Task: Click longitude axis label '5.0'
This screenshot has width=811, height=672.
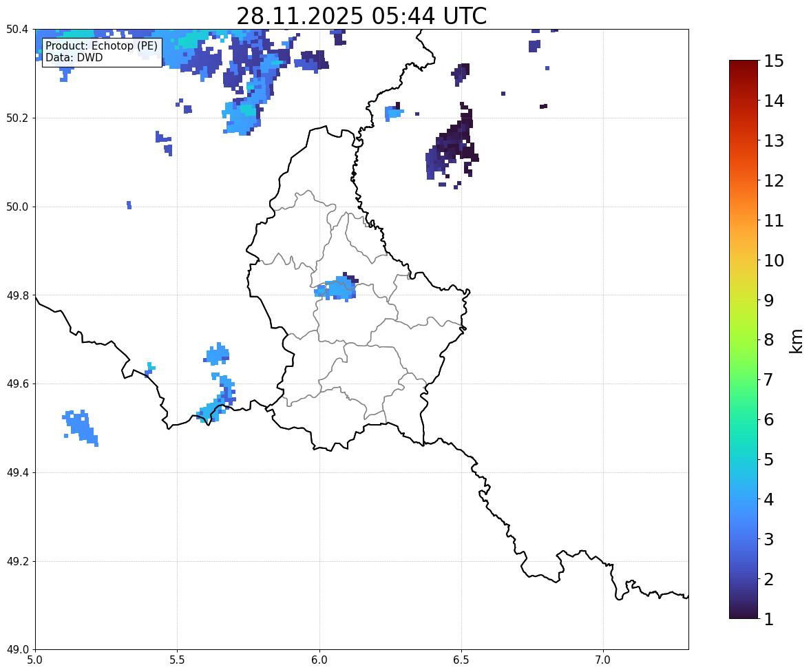Action: pyautogui.click(x=35, y=660)
